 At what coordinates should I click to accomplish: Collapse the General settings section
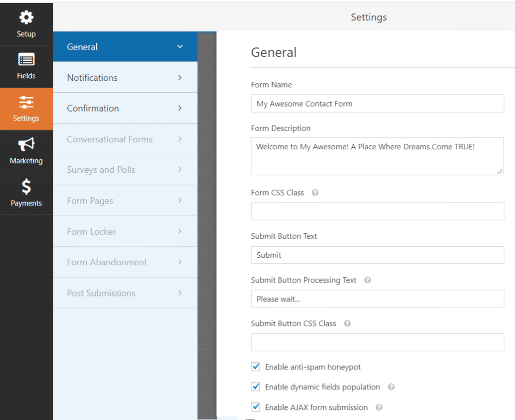(x=125, y=46)
